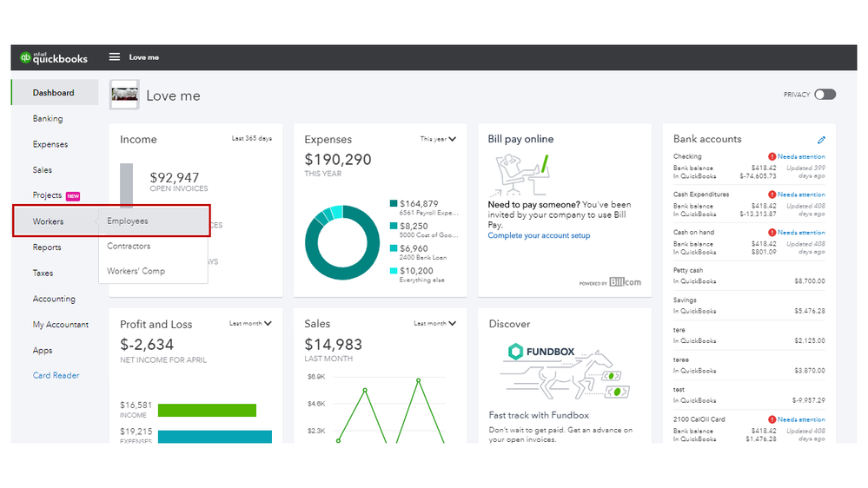Click the $-9,957.29 test account balance

pos(808,400)
